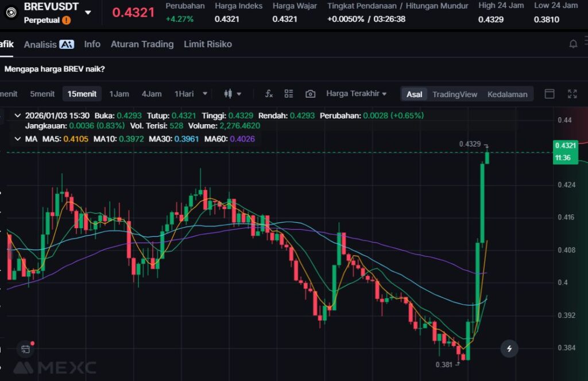
Task: Click 'Mengapa harga BREV naik?' link
Action: [55, 69]
